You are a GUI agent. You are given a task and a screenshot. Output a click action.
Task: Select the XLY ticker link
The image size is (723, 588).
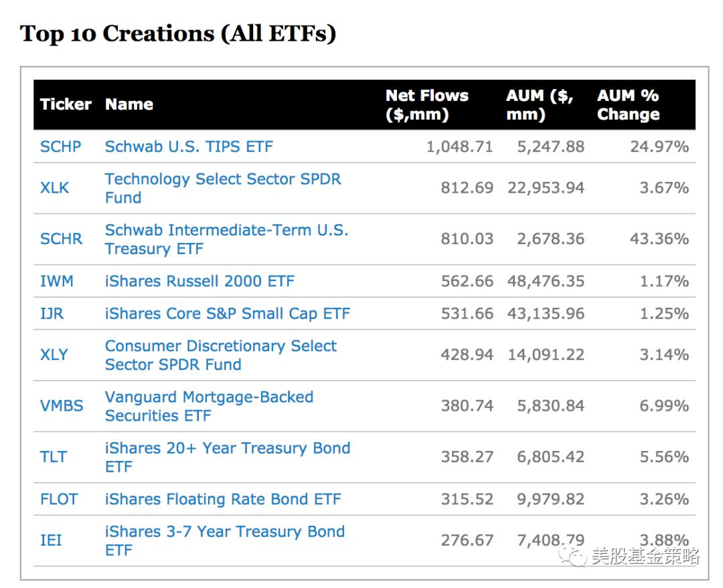coord(54,355)
